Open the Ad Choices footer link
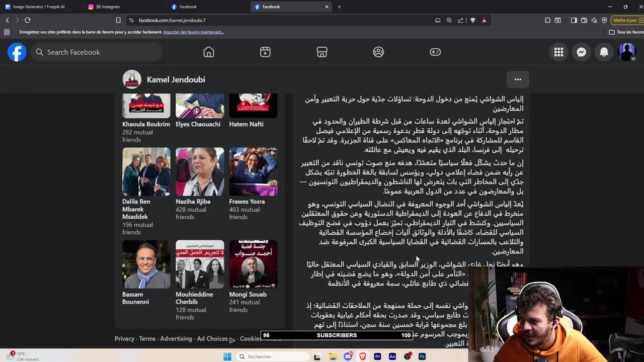Image resolution: width=644 pixels, height=362 pixels. coord(215,339)
